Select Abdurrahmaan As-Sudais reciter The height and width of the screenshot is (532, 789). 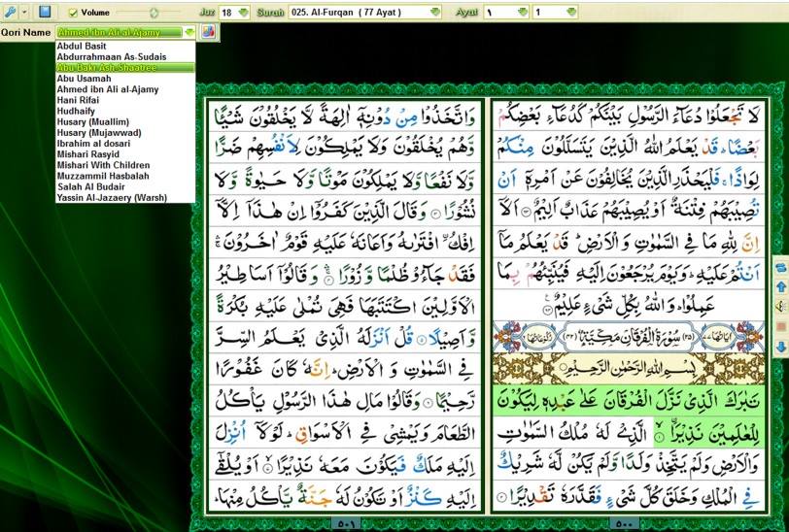point(125,57)
